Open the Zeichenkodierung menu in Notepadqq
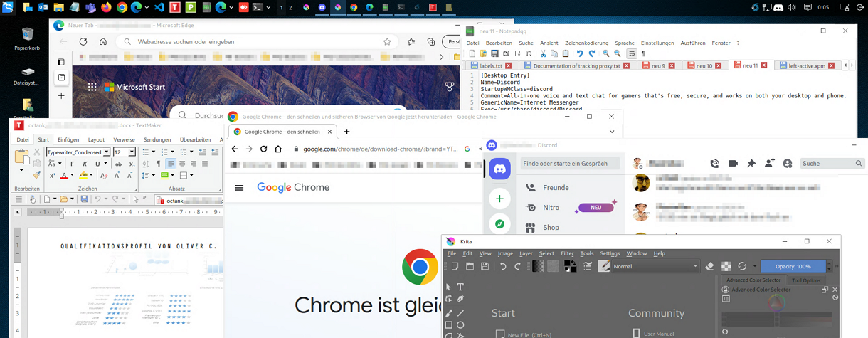The height and width of the screenshot is (338, 868). [587, 43]
